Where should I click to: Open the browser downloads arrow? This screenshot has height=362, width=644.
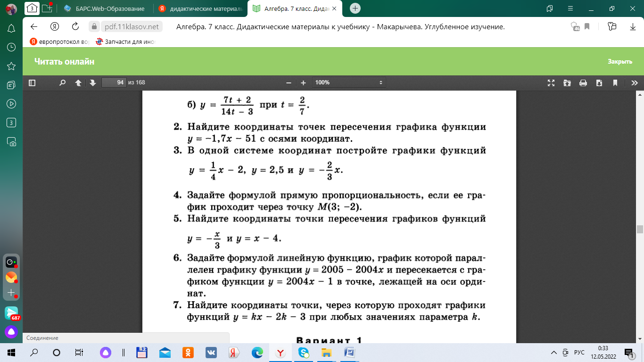pyautogui.click(x=633, y=26)
